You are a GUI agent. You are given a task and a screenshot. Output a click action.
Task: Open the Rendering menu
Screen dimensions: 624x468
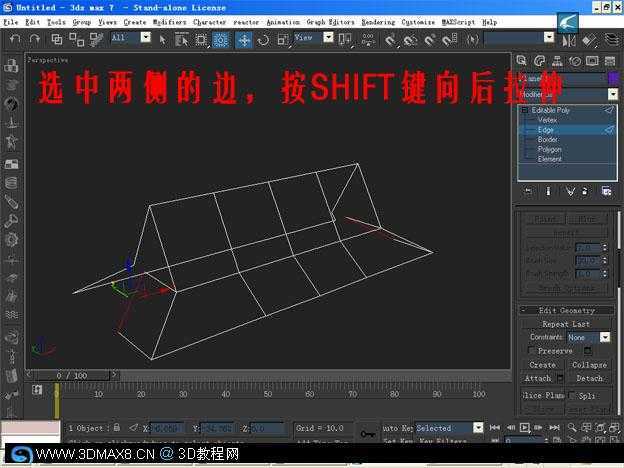[x=378, y=22]
